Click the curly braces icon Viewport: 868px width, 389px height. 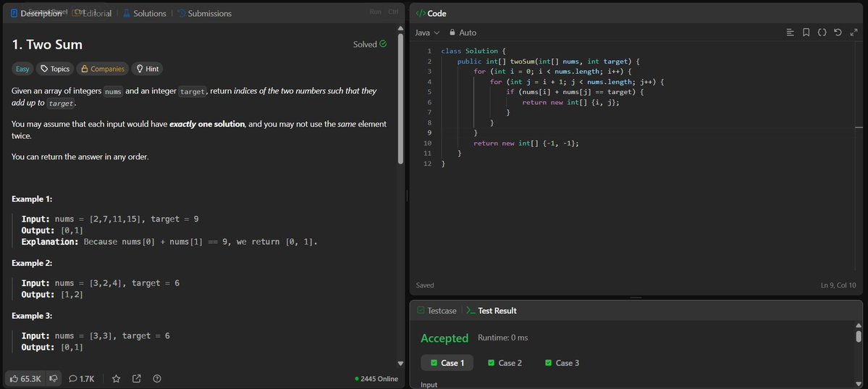[822, 33]
